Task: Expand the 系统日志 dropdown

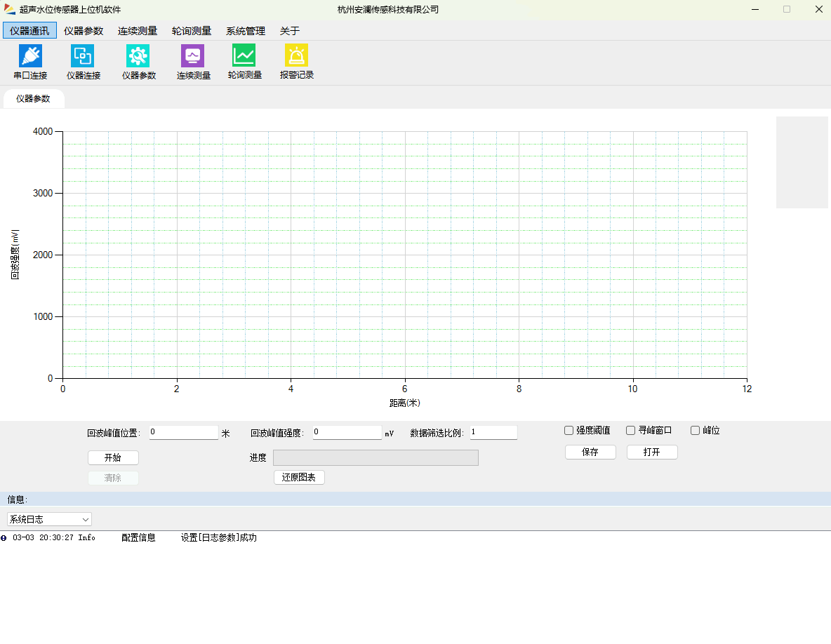Action: (49, 519)
